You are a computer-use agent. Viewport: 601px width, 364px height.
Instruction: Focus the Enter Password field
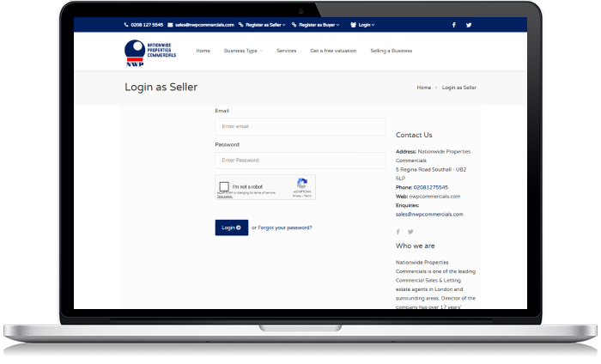click(300, 161)
